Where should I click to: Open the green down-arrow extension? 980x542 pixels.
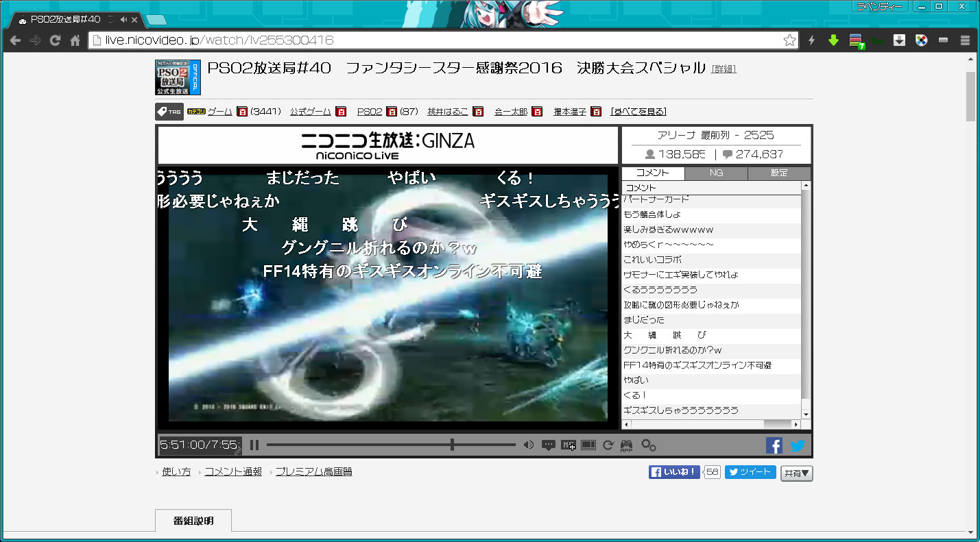coord(833,40)
